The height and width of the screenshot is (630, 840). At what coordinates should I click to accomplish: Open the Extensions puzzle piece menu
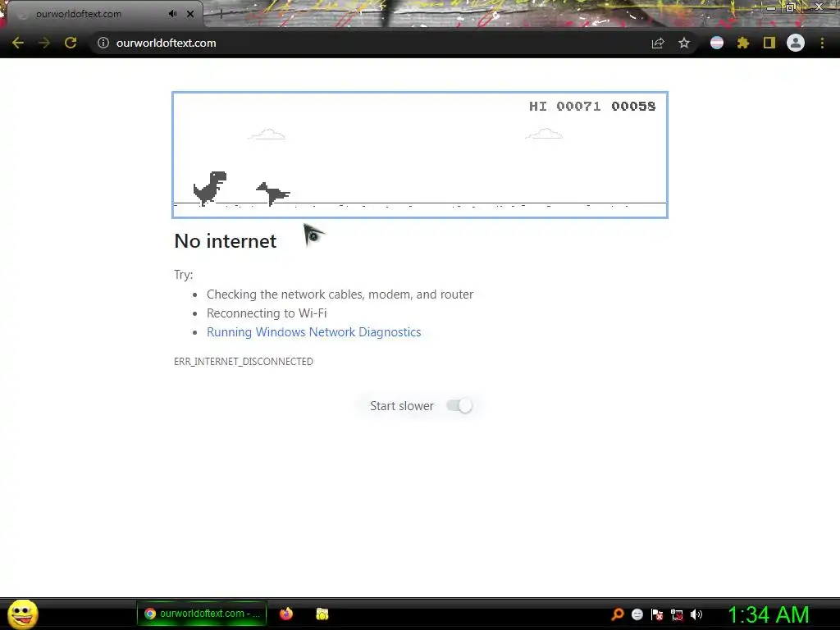(742, 43)
